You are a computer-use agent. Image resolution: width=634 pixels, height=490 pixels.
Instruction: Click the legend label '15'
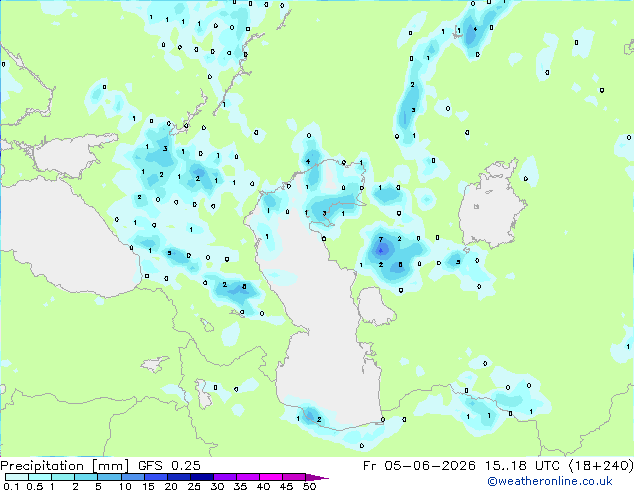click(148, 486)
